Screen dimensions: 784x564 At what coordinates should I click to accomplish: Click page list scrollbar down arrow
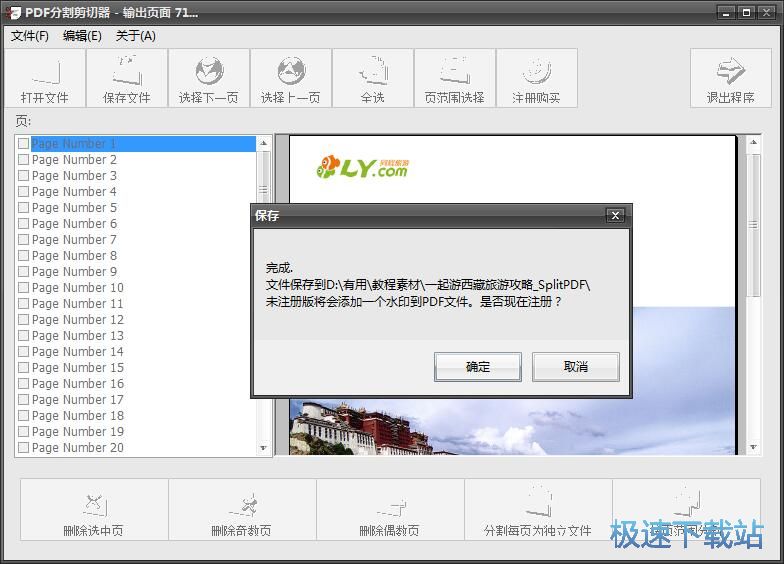click(264, 448)
